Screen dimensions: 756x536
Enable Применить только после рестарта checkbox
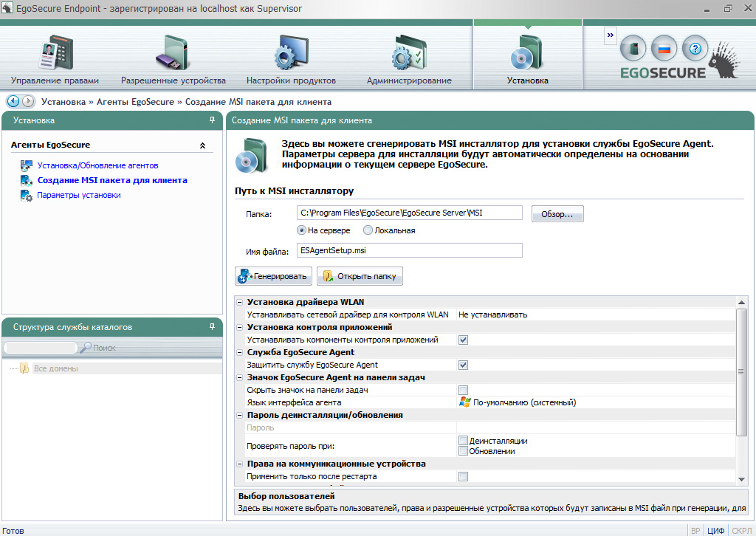click(x=464, y=476)
